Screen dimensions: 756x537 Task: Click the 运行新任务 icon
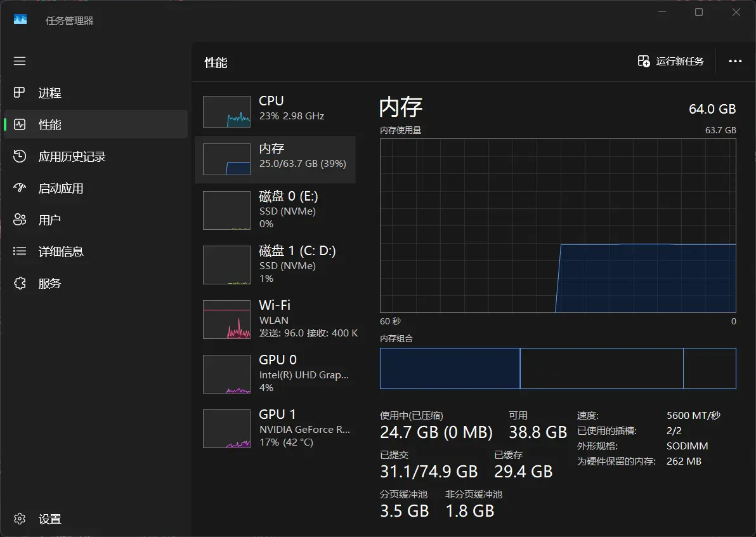644,62
